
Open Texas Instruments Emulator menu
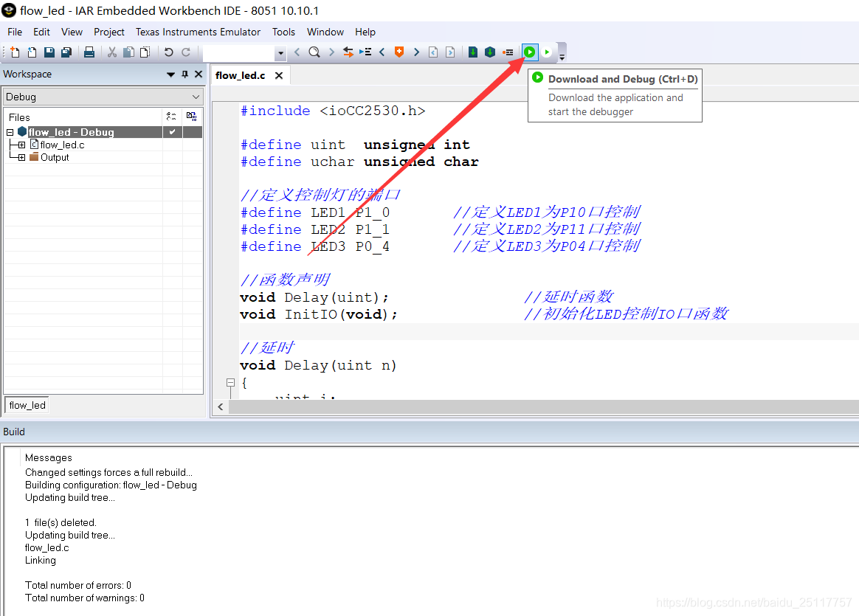tap(198, 32)
